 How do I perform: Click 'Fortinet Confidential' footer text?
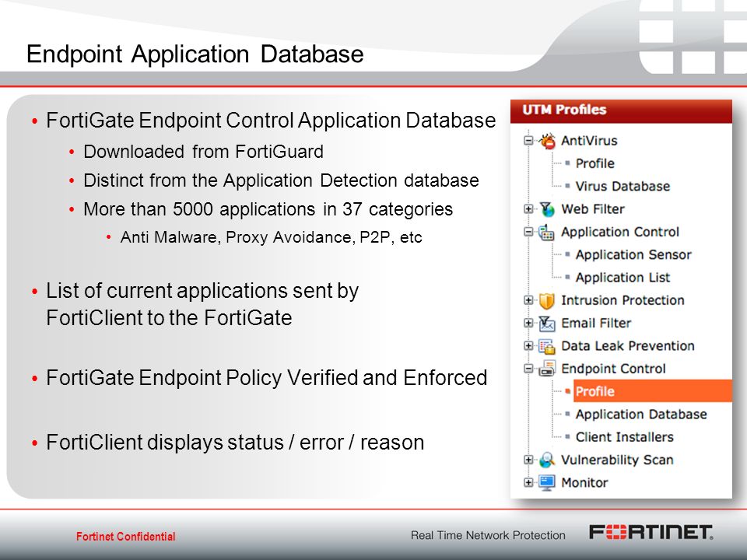coord(126,537)
